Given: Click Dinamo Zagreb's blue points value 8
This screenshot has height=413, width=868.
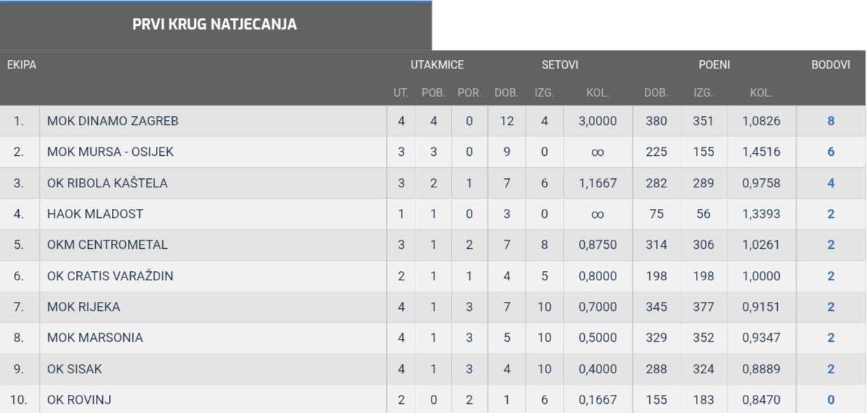Looking at the screenshot, I should click(x=831, y=121).
